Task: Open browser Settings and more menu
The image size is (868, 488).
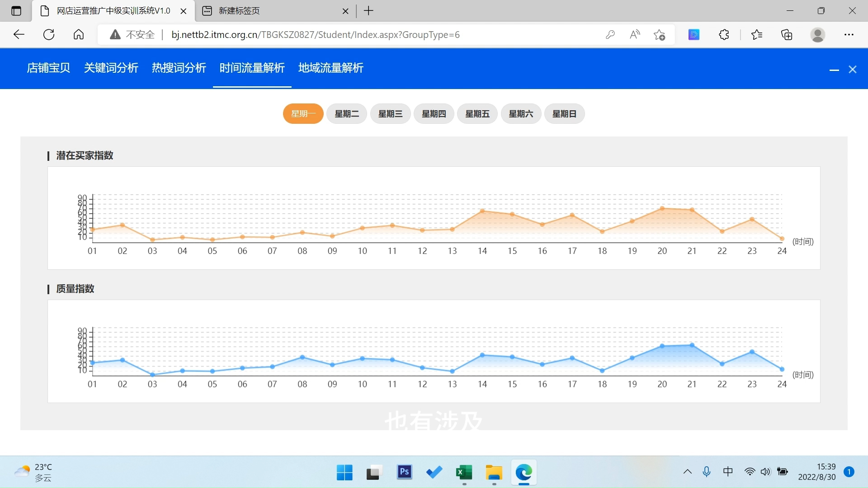Action: click(849, 35)
